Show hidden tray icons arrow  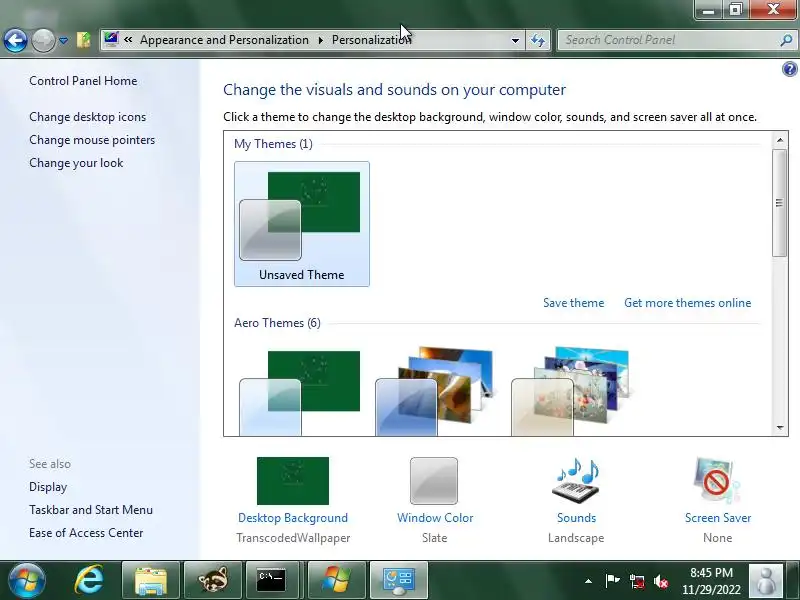tap(588, 581)
